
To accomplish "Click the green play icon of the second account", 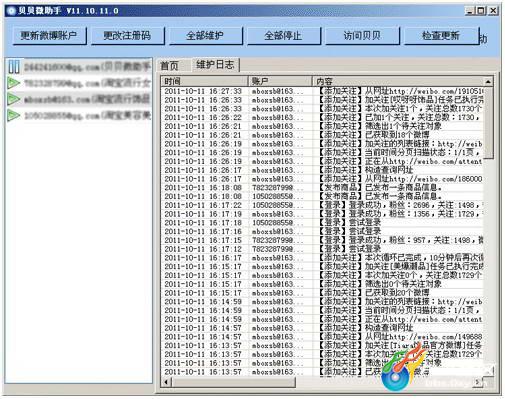I will point(14,83).
